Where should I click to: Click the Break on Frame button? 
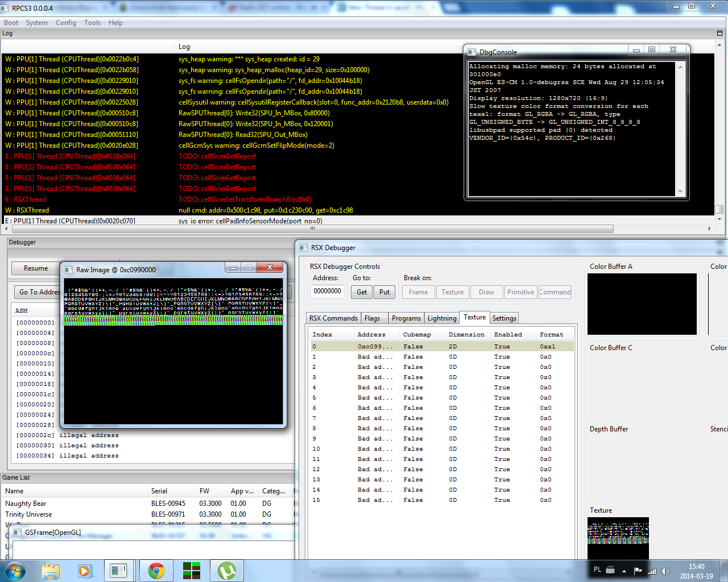(418, 292)
